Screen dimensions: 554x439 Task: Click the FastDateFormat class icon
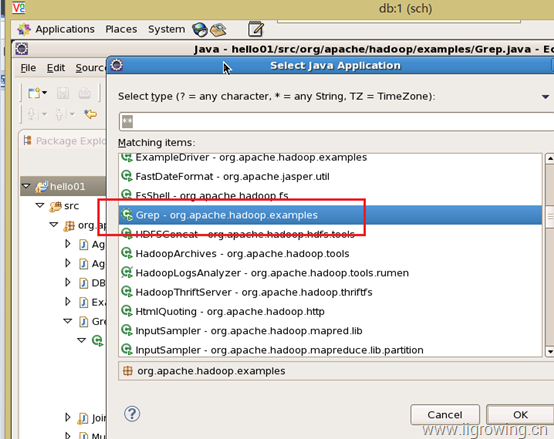[x=127, y=176]
